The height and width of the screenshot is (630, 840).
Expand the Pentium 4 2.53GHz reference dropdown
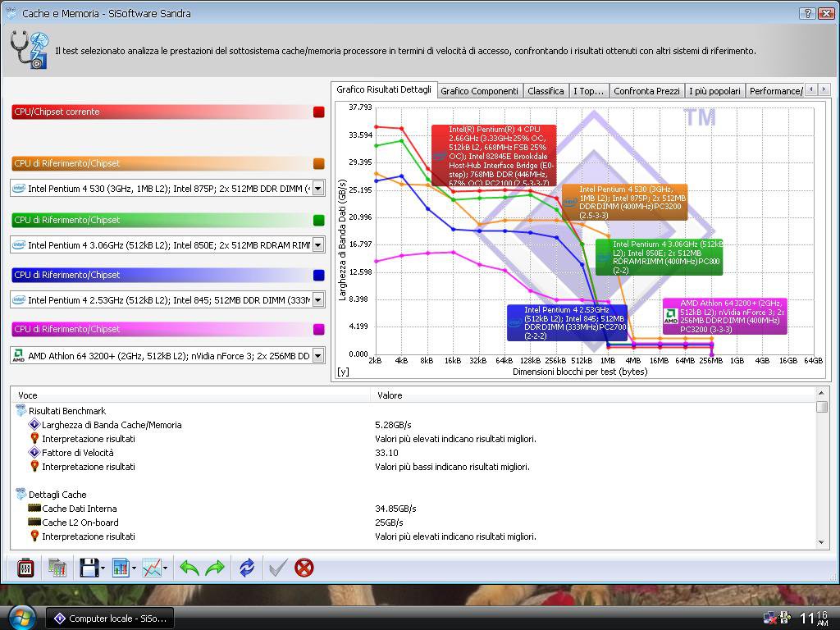point(318,300)
